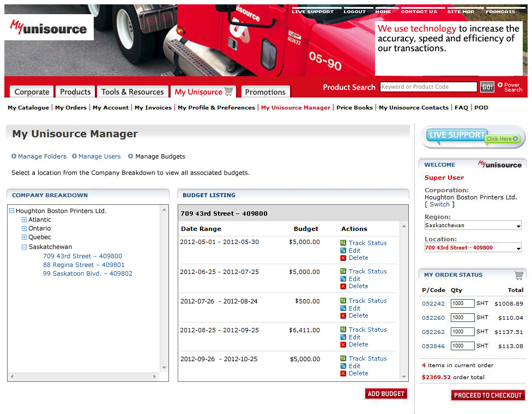This screenshot has width=532, height=414.
Task: Switch to the Promotions tab
Action: [265, 92]
